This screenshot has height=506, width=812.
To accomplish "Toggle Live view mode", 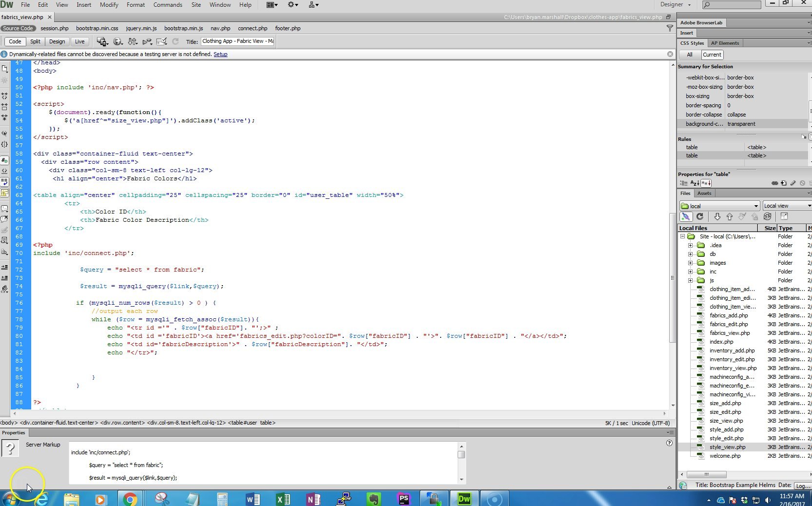I will [79, 42].
